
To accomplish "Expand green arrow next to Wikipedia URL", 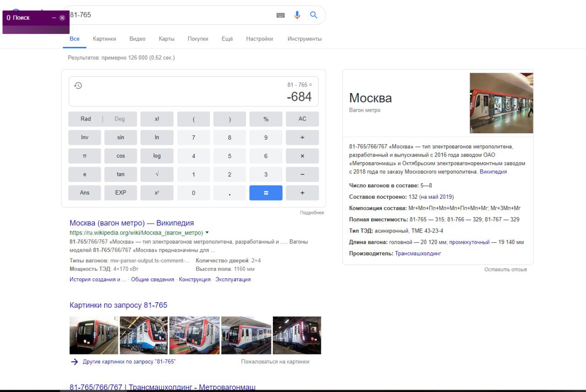I will point(207,233).
